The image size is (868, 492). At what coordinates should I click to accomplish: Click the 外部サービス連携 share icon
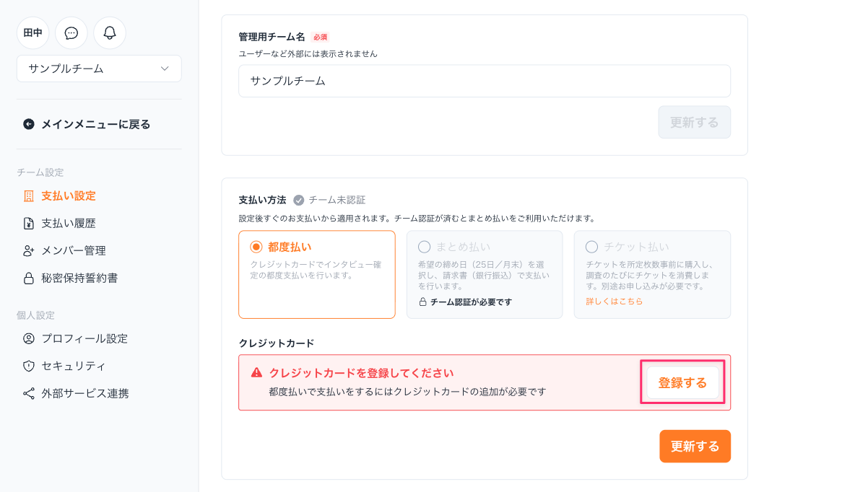click(x=29, y=393)
